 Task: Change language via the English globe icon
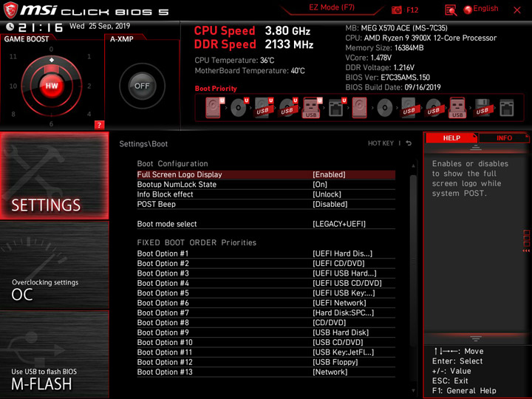click(x=481, y=9)
